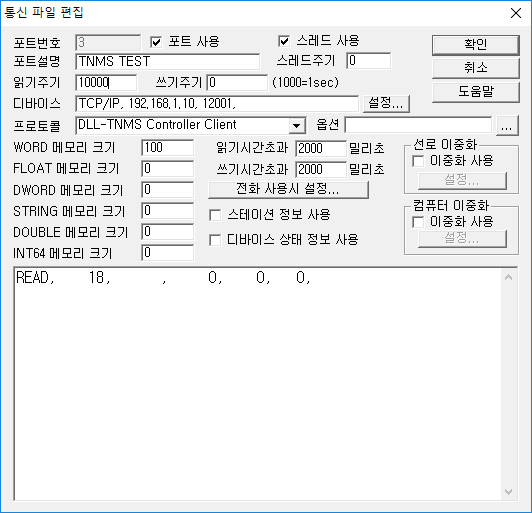Open 도움말 help button

click(476, 92)
